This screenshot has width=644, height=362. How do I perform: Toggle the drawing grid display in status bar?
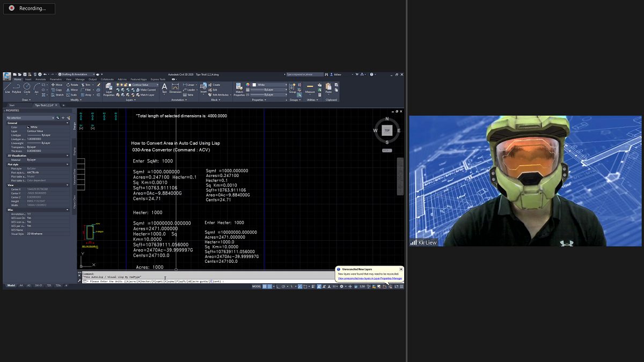pos(264,286)
